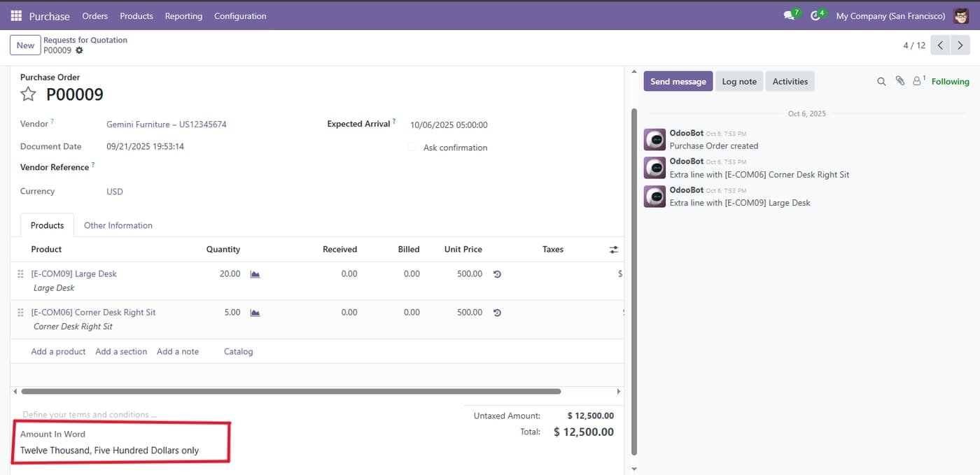Image resolution: width=980 pixels, height=475 pixels.
Task: Go to the previous record arrow
Action: pos(940,45)
